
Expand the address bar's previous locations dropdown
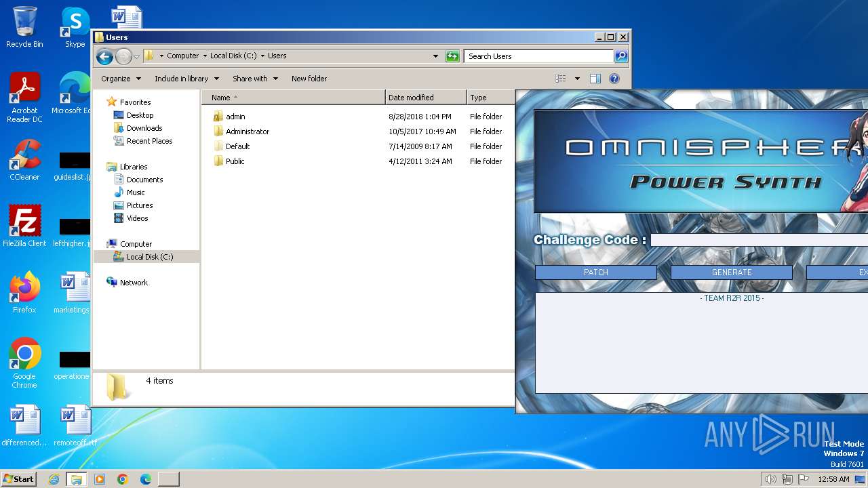click(435, 56)
